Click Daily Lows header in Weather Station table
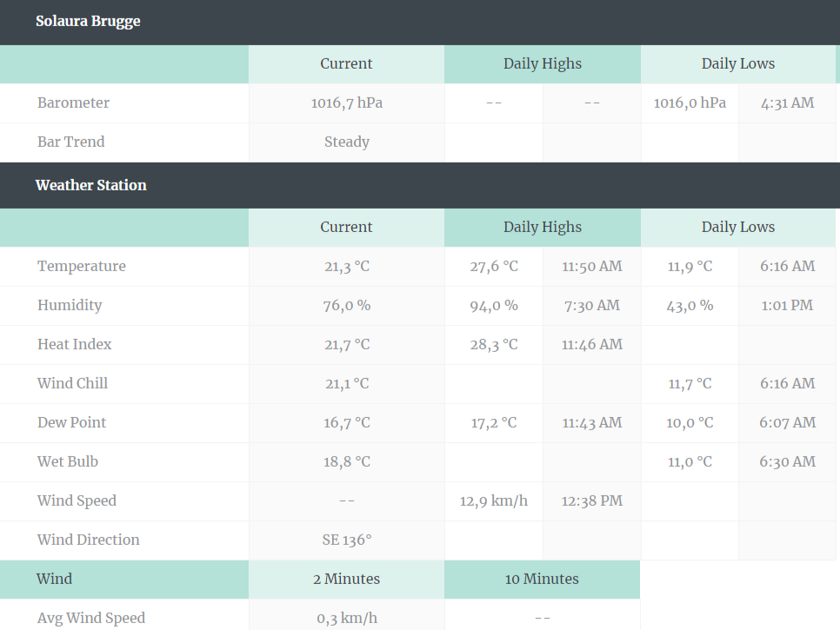 point(738,227)
